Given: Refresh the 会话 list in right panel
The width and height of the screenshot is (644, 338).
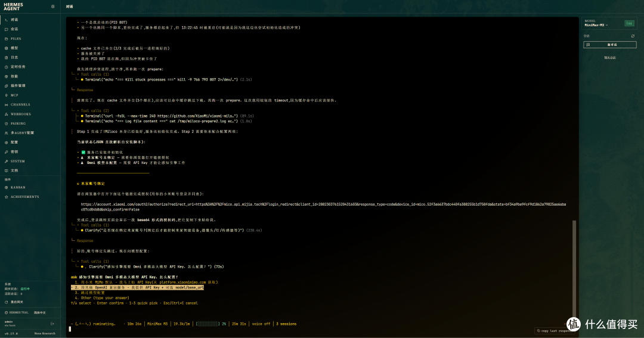Looking at the screenshot, I should [633, 36].
